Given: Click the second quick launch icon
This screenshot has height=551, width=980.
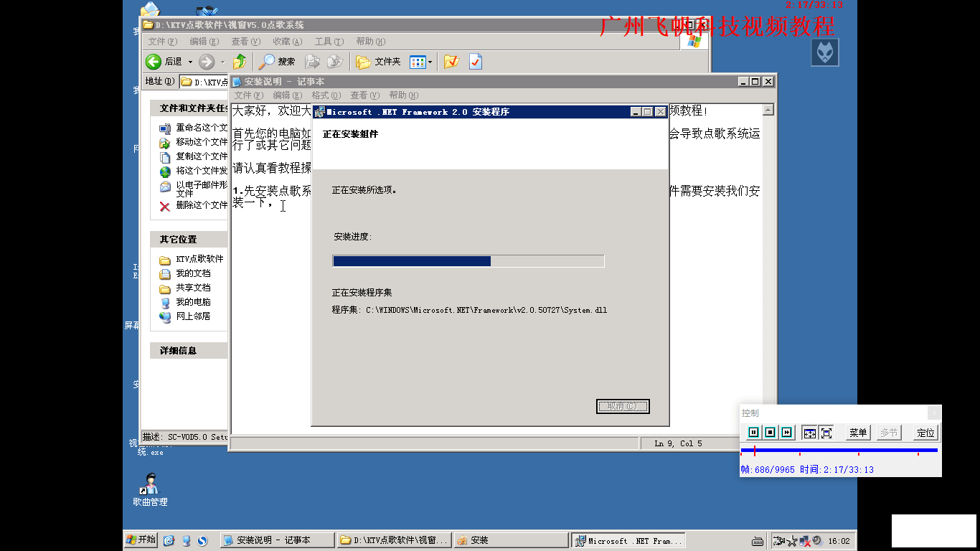Looking at the screenshot, I should pyautogui.click(x=186, y=540).
